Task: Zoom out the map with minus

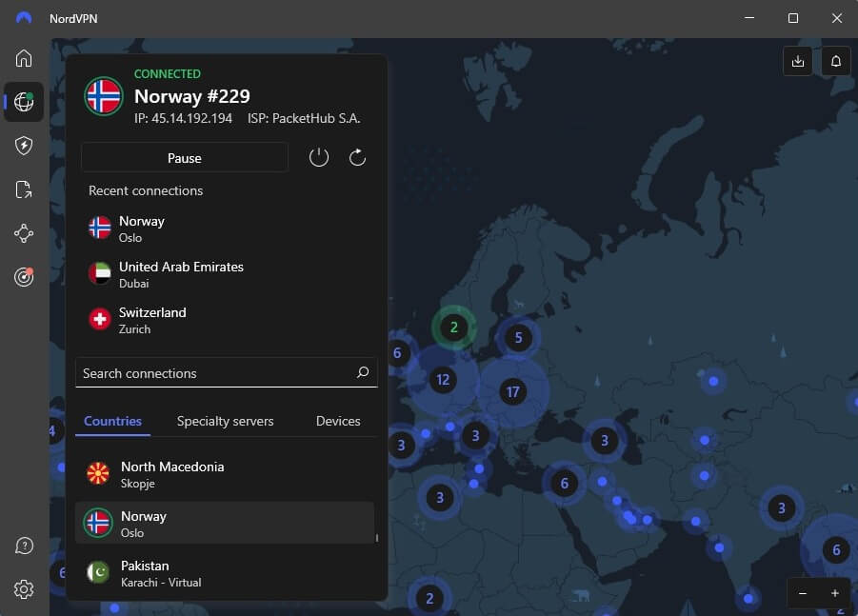Action: (x=803, y=593)
